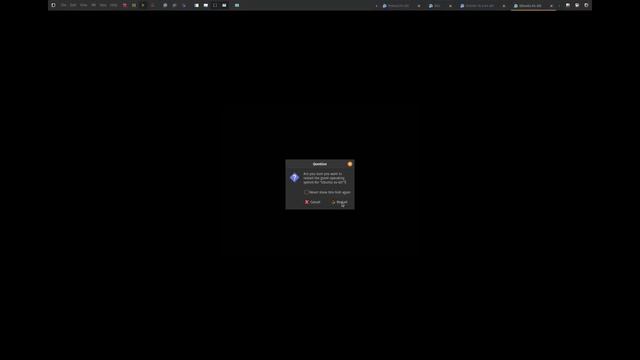
Task: Close the Ubuntu 64-bit tab
Action: (551, 6)
